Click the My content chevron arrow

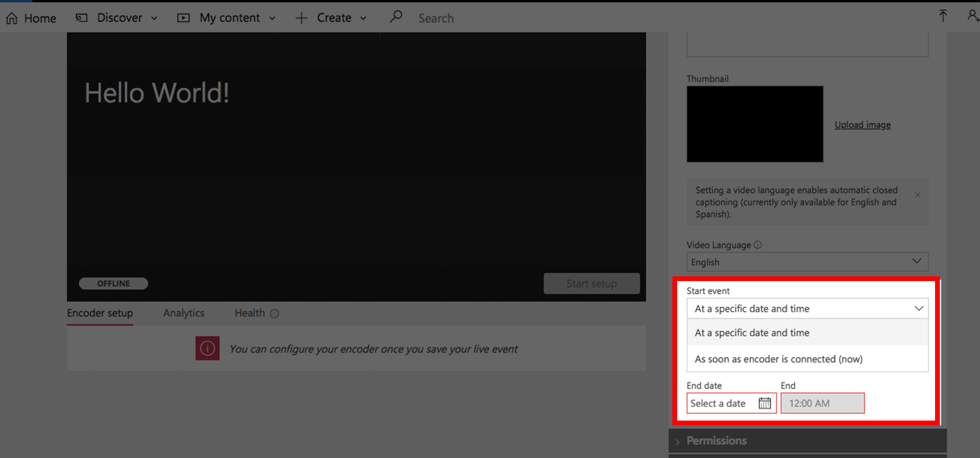click(x=272, y=18)
